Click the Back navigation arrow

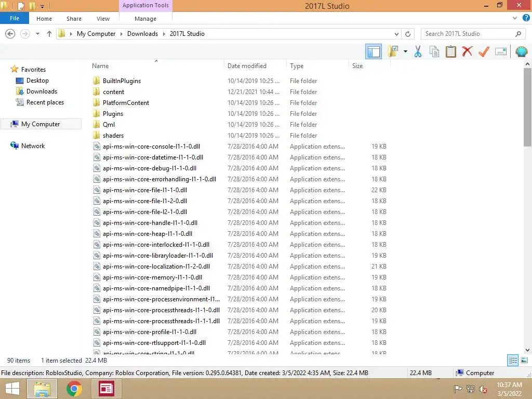pyautogui.click(x=10, y=34)
